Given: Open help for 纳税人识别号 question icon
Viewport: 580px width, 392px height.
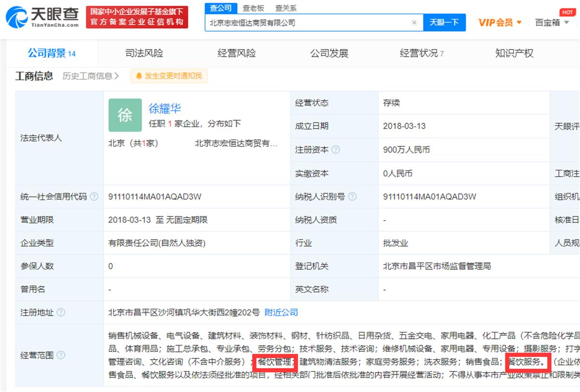Looking at the screenshot, I should 352,197.
